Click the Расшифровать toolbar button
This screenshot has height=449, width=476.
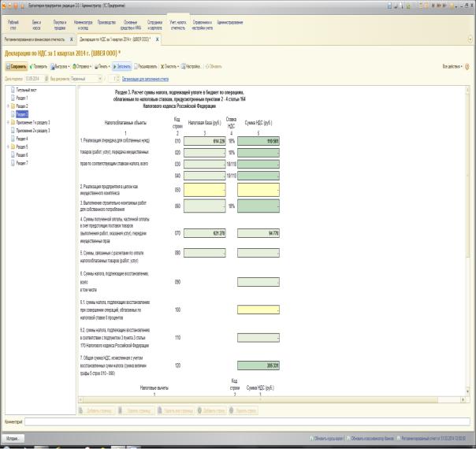pos(146,66)
